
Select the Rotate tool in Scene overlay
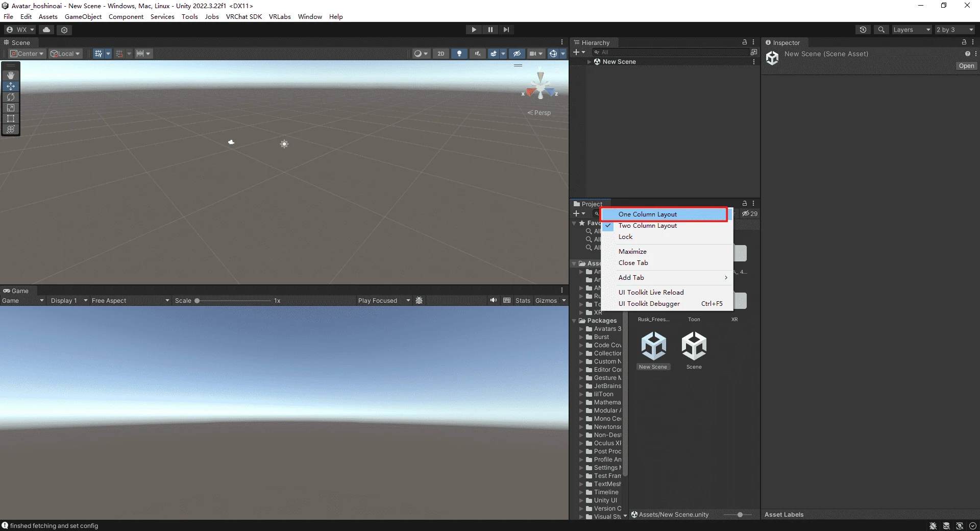pos(11,97)
